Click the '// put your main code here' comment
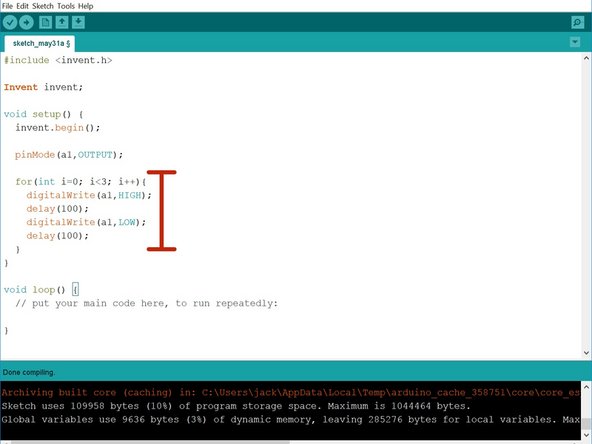Screen dimensions: 592x444 click(x=146, y=303)
